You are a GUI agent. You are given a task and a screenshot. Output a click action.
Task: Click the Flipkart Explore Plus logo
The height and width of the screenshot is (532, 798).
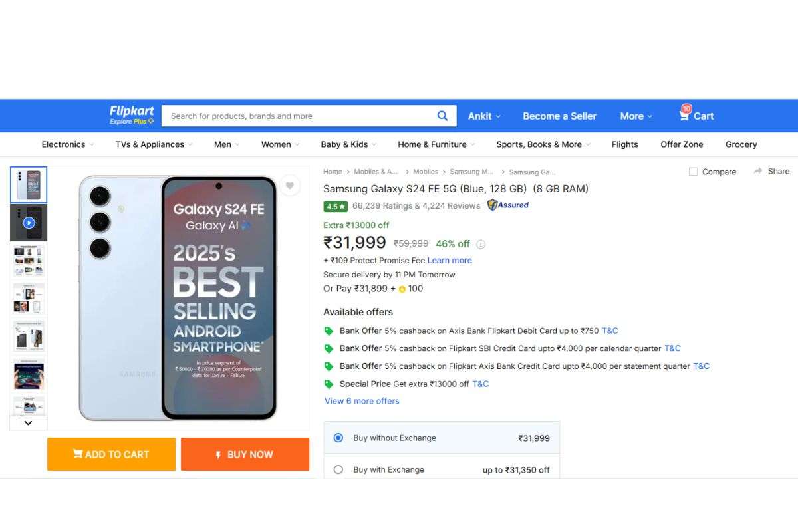[131, 114]
